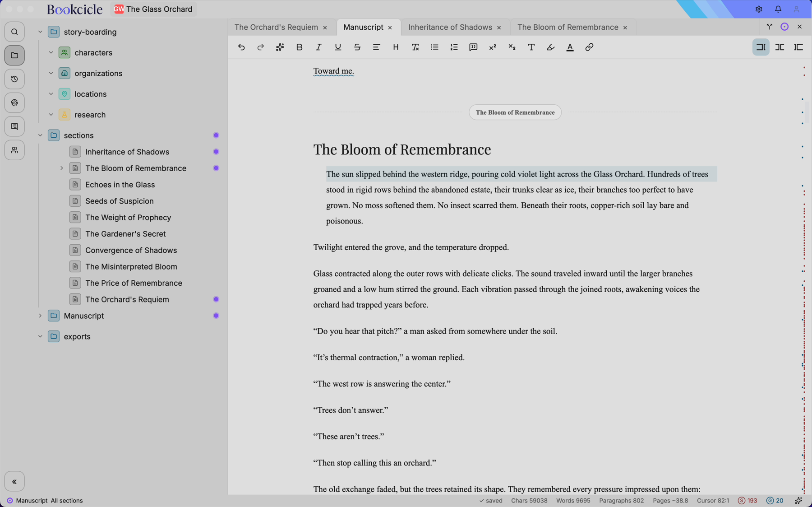The image size is (812, 507).
Task: Open the history panel in sidebar
Action: [x=14, y=79]
